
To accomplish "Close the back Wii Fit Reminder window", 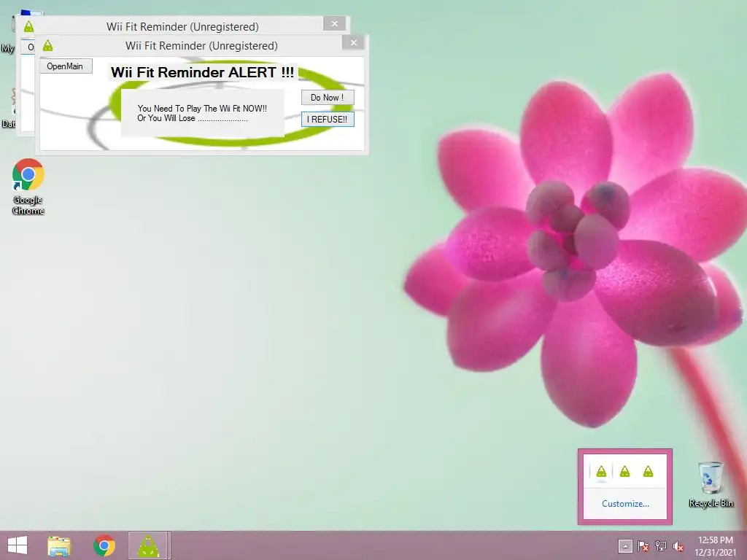I will point(334,23).
